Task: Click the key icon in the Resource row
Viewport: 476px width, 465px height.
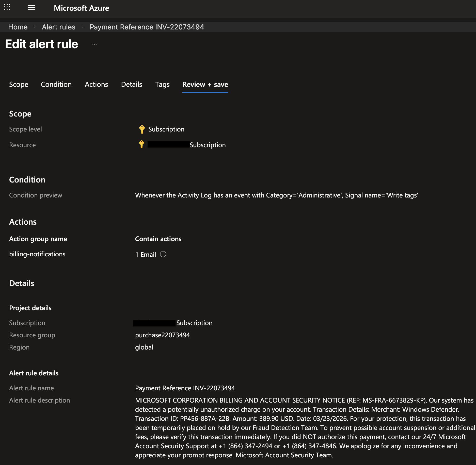Action: click(141, 144)
